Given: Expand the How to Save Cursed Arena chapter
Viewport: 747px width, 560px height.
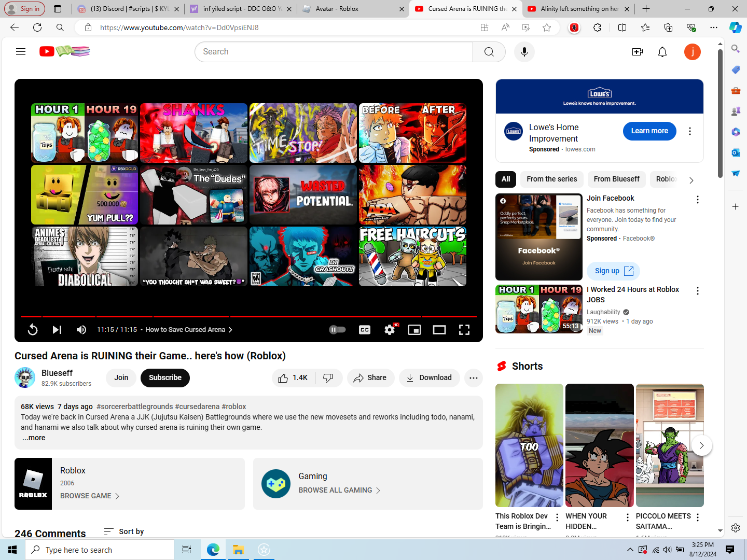Looking at the screenshot, I should 189,330.
